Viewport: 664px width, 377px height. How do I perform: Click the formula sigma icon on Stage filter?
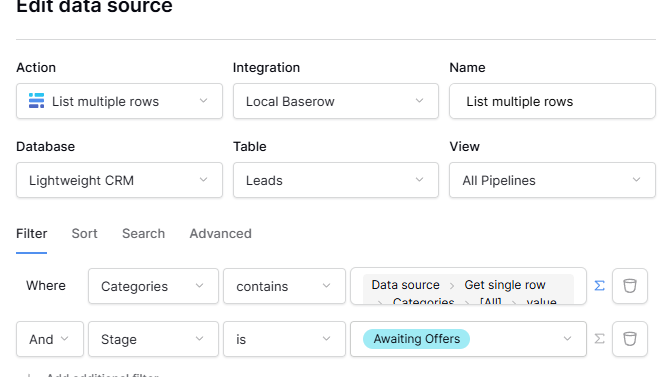[599, 339]
